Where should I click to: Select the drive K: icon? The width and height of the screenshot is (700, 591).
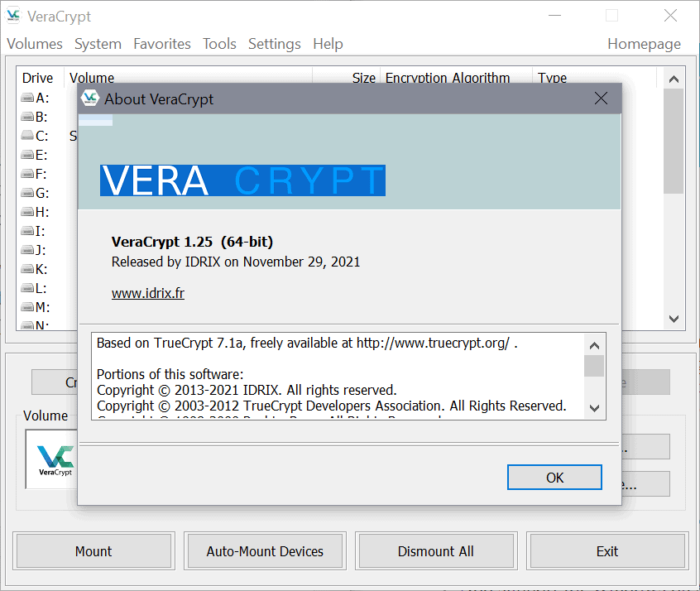(x=26, y=268)
